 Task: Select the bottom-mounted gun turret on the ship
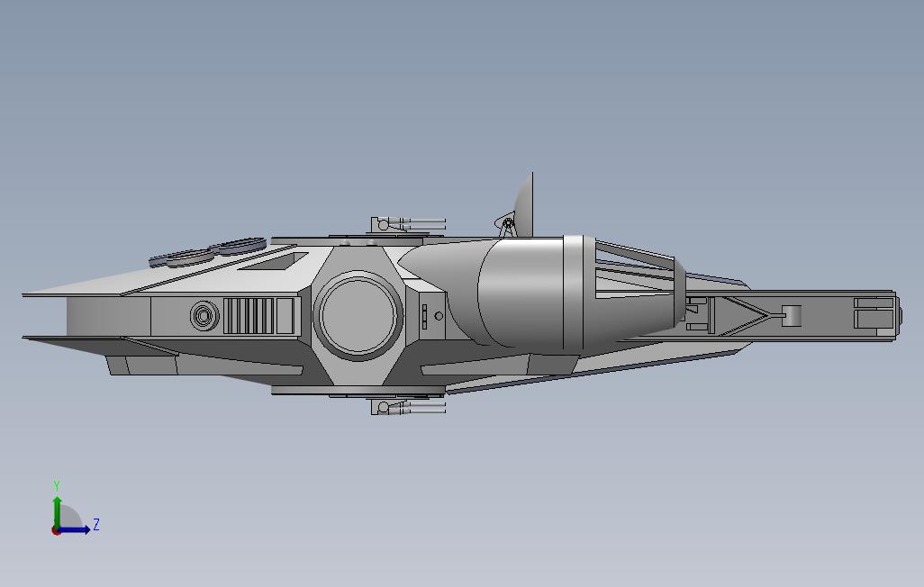point(408,407)
